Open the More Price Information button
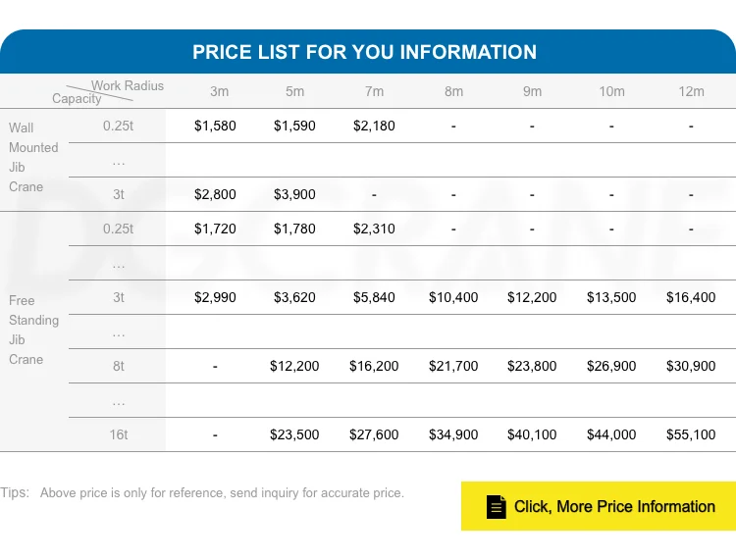 click(598, 506)
